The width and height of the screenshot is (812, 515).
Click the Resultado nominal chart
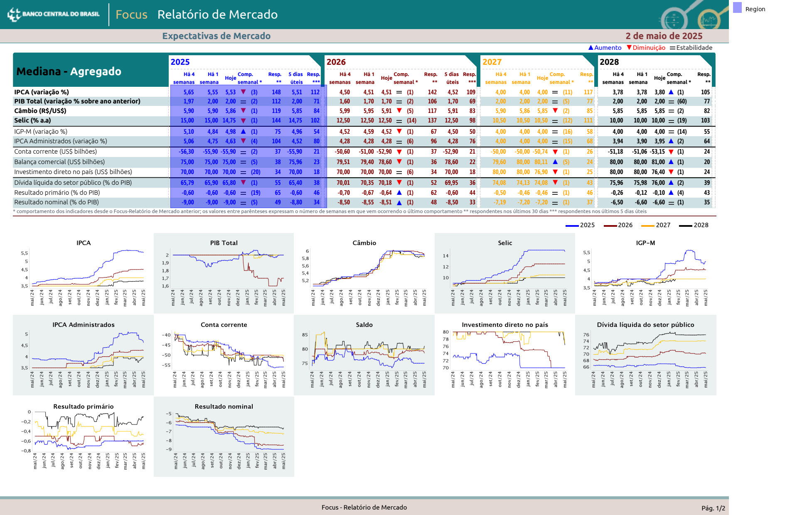tap(224, 437)
